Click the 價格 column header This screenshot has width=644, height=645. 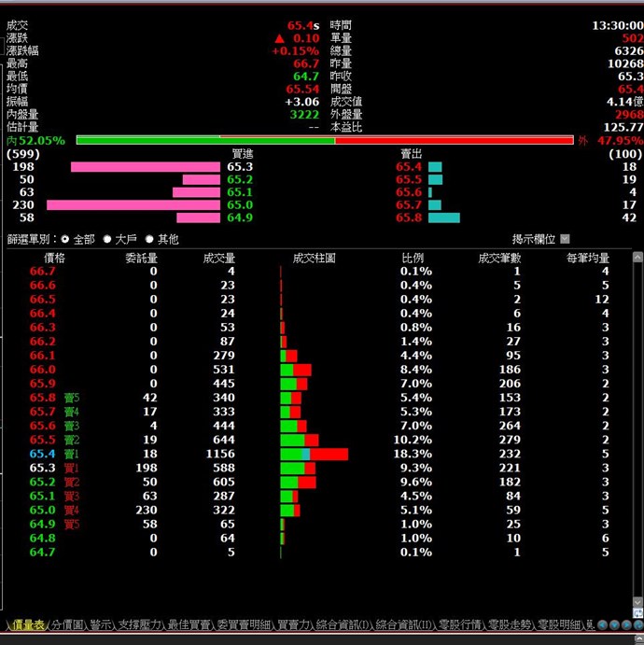click(x=54, y=259)
